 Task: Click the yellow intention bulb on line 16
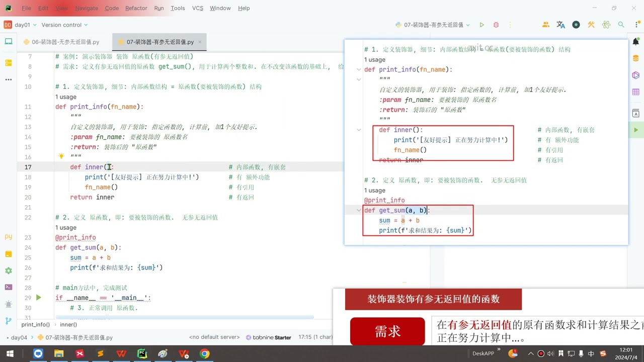61,156
